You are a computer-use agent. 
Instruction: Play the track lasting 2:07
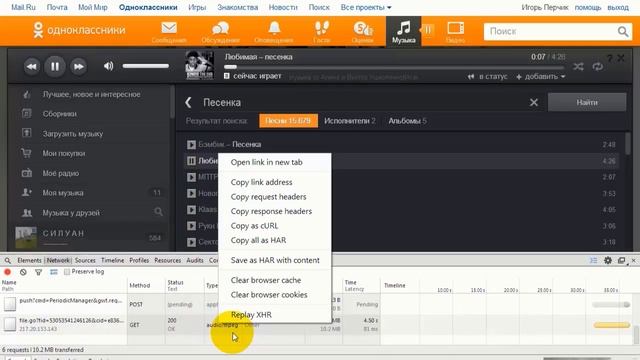(191, 177)
